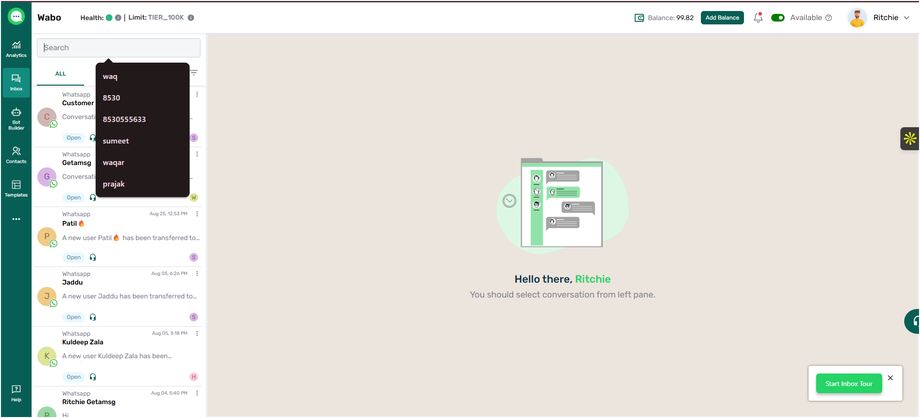The width and height of the screenshot is (920, 418).
Task: Click the Balance: 99.82 text
Action: click(x=671, y=18)
